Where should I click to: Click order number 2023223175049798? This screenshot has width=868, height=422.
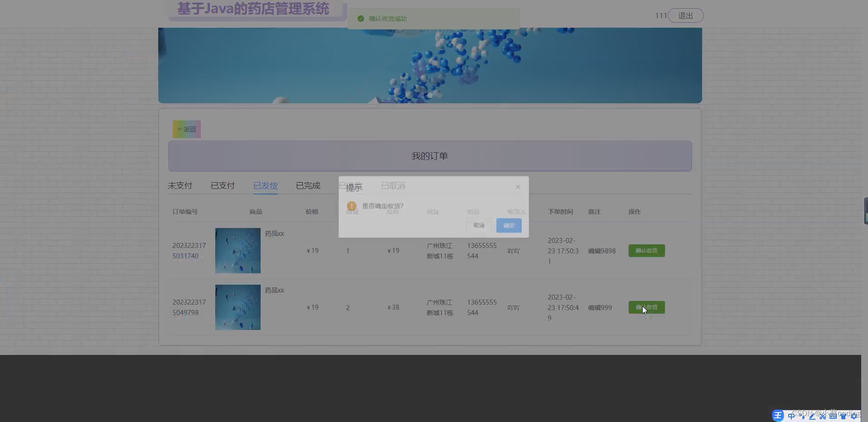click(x=189, y=307)
